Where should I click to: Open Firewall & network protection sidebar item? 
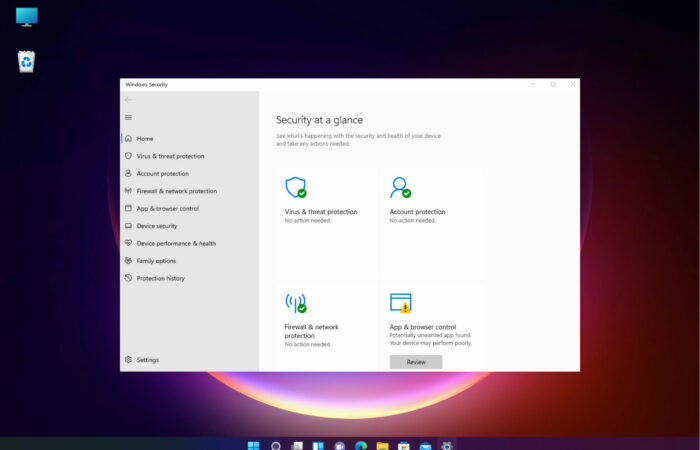[x=190, y=191]
